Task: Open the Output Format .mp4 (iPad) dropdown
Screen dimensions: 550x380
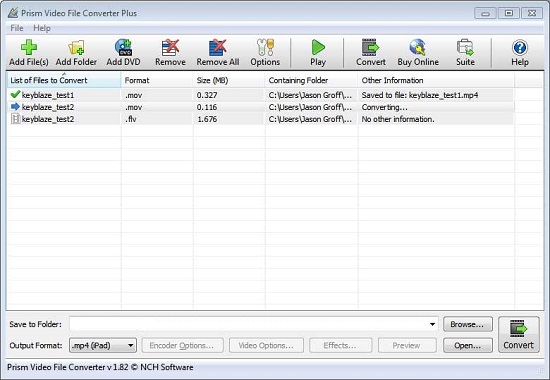Action: point(103,346)
